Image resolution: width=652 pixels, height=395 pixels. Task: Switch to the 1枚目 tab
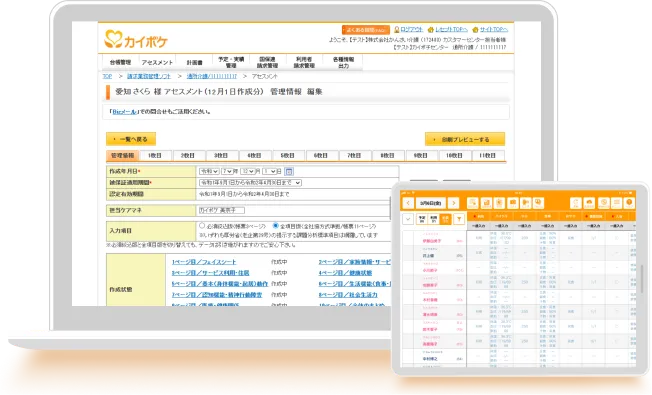(x=155, y=156)
